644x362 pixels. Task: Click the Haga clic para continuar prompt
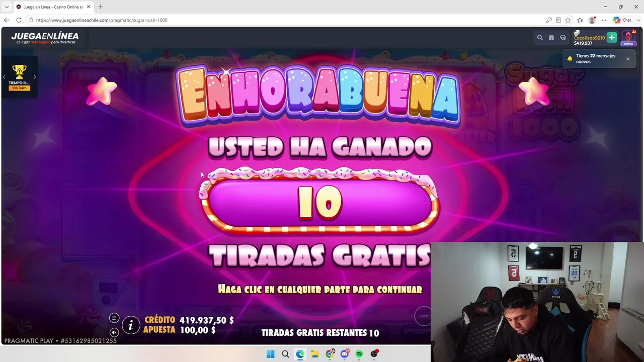point(320,289)
